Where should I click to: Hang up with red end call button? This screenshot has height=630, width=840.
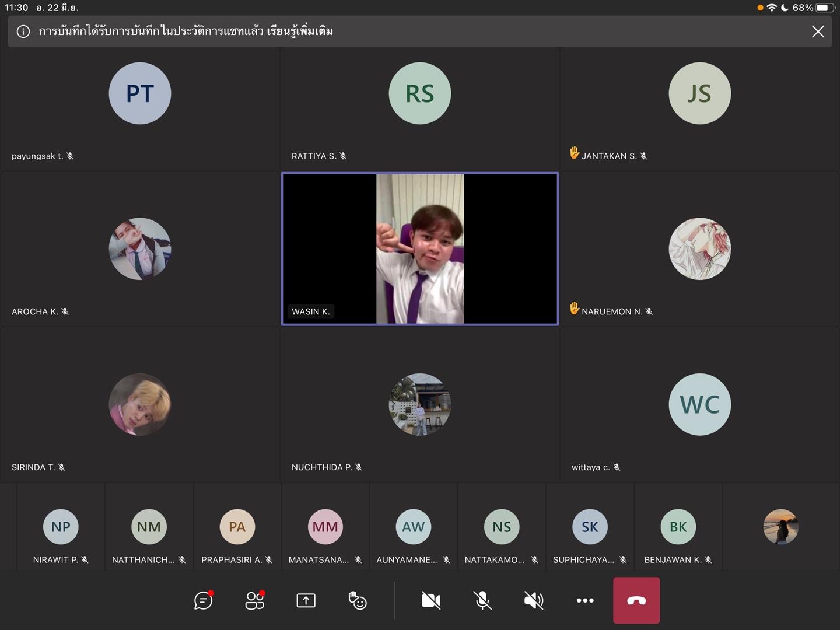[636, 600]
